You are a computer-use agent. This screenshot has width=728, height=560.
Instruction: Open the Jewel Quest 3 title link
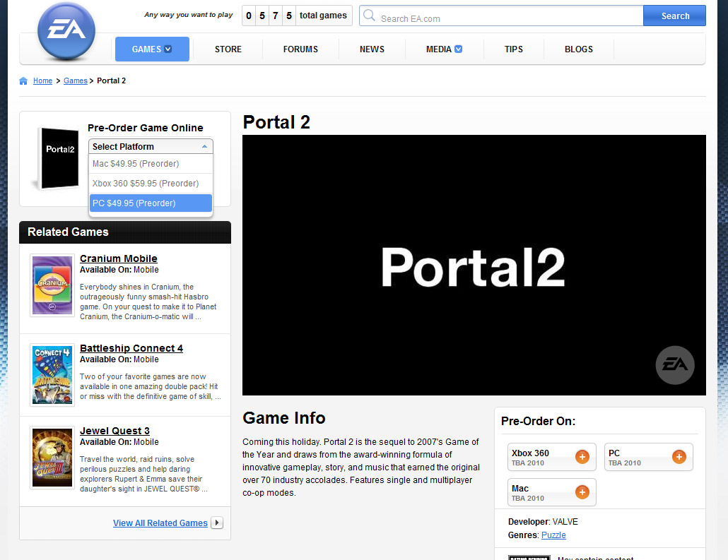[x=115, y=431]
